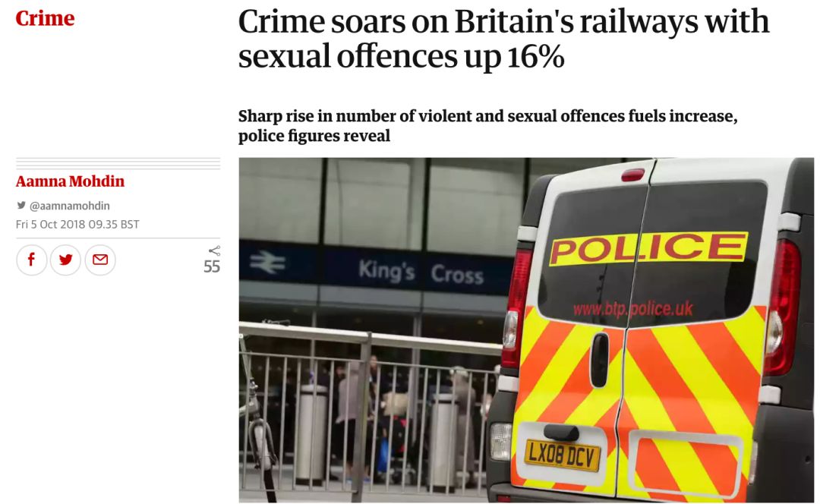Image resolution: width=820 pixels, height=504 pixels.
Task: Click the van's left red tail light
Action: coord(517,308)
